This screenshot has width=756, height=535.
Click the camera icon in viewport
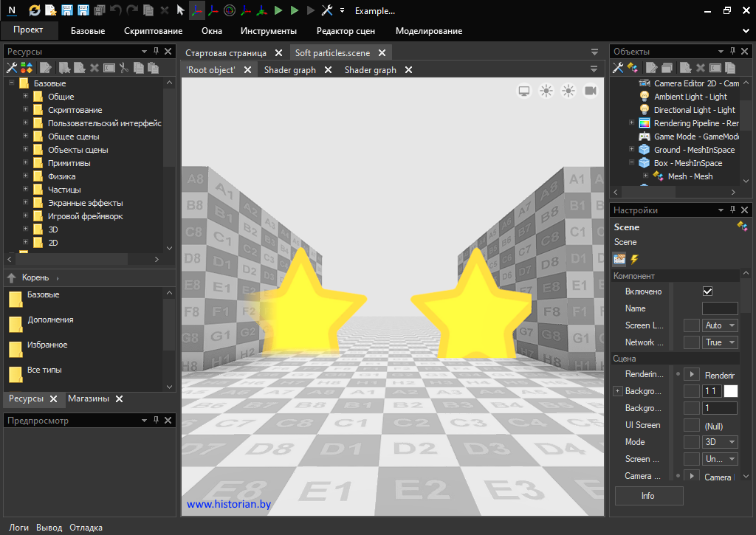point(591,91)
